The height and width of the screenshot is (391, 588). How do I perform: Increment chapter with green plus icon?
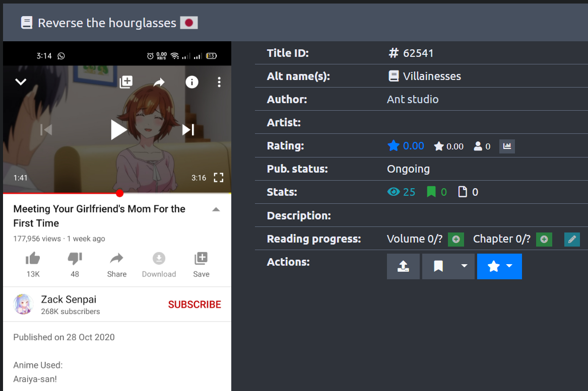(544, 240)
